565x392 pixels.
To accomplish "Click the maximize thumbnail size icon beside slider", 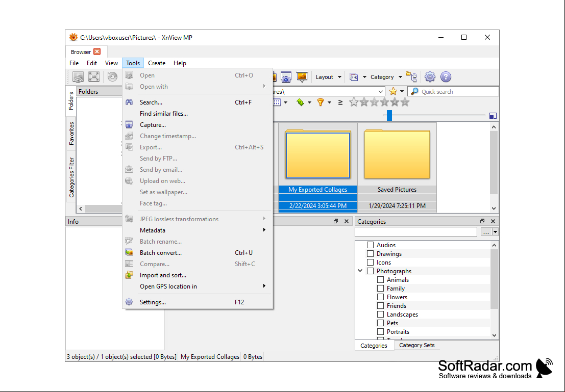I will (x=493, y=116).
